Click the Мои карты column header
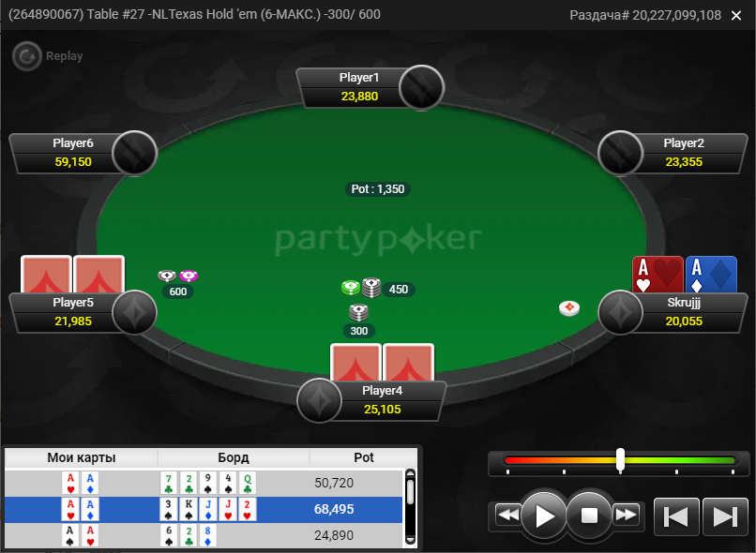Image resolution: width=756 pixels, height=553 pixels. pyautogui.click(x=81, y=457)
